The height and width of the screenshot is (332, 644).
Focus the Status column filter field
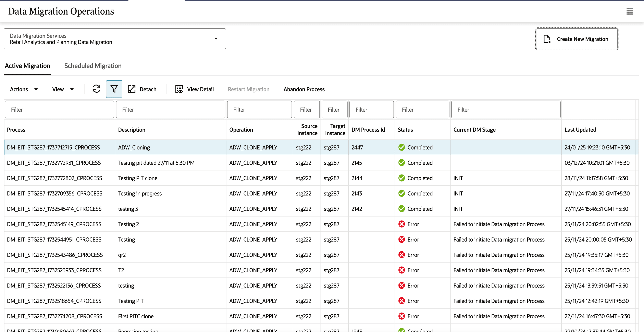pyautogui.click(x=422, y=110)
